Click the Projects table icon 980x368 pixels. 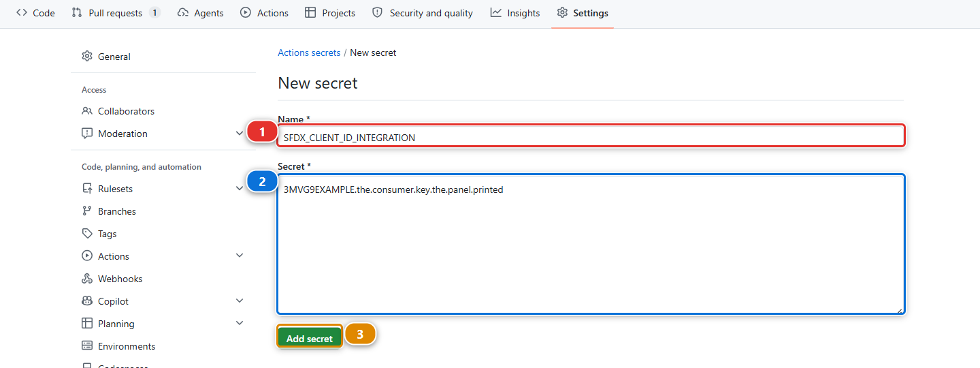(x=310, y=13)
